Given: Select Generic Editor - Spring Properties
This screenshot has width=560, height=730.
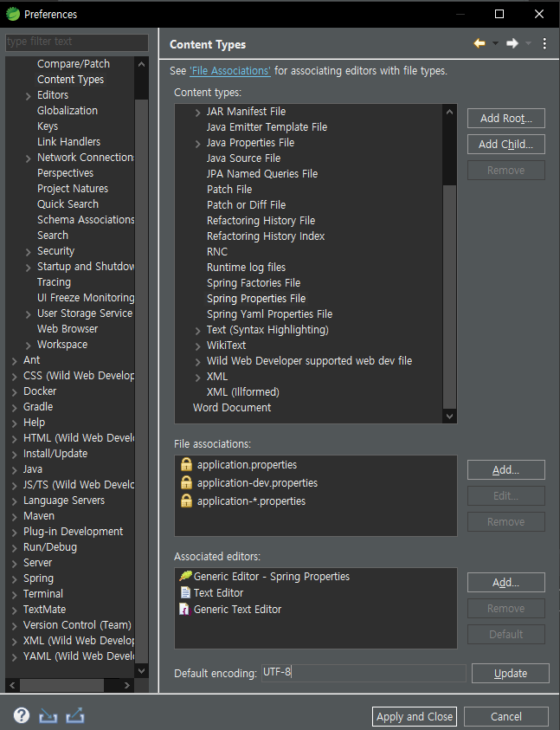Looking at the screenshot, I should [x=272, y=577].
